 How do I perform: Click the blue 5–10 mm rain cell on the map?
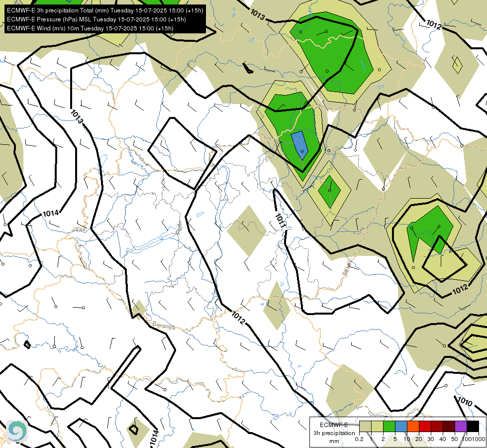click(x=299, y=145)
